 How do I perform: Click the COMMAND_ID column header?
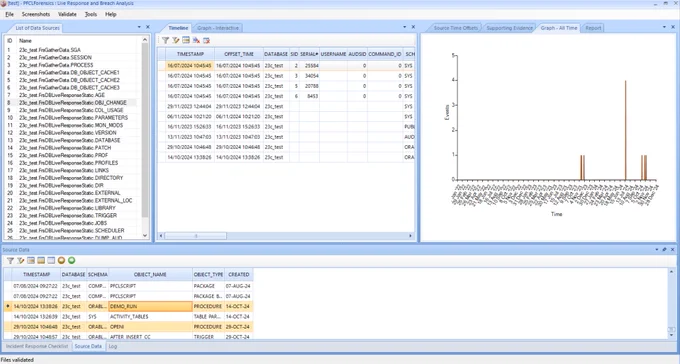pos(385,54)
